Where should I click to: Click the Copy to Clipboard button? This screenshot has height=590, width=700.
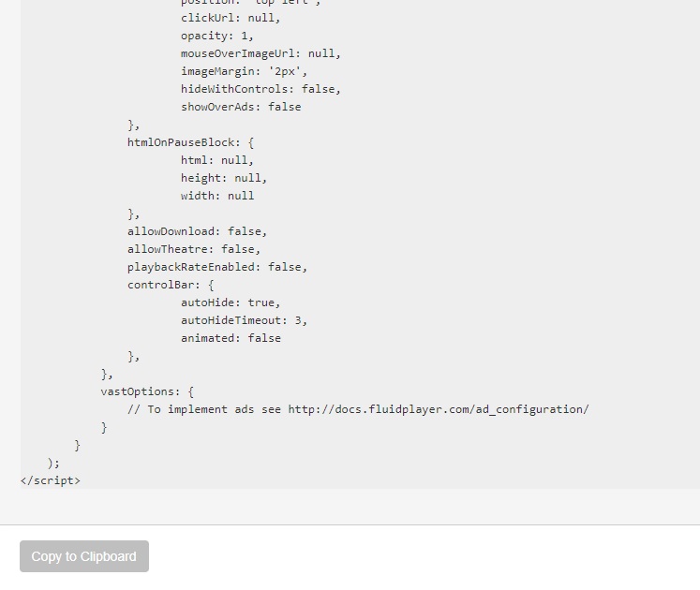click(x=84, y=556)
